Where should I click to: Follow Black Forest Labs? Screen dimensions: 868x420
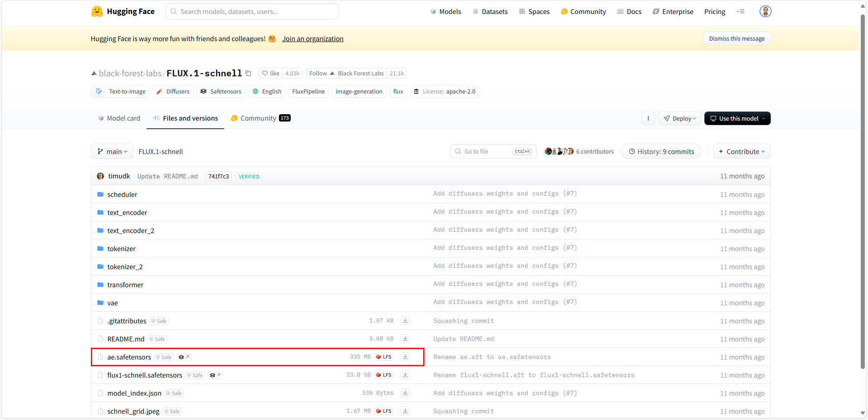pyautogui.click(x=318, y=73)
